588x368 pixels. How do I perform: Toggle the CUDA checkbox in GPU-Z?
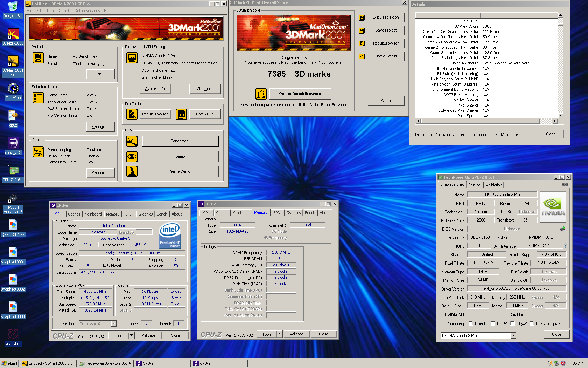(x=493, y=323)
